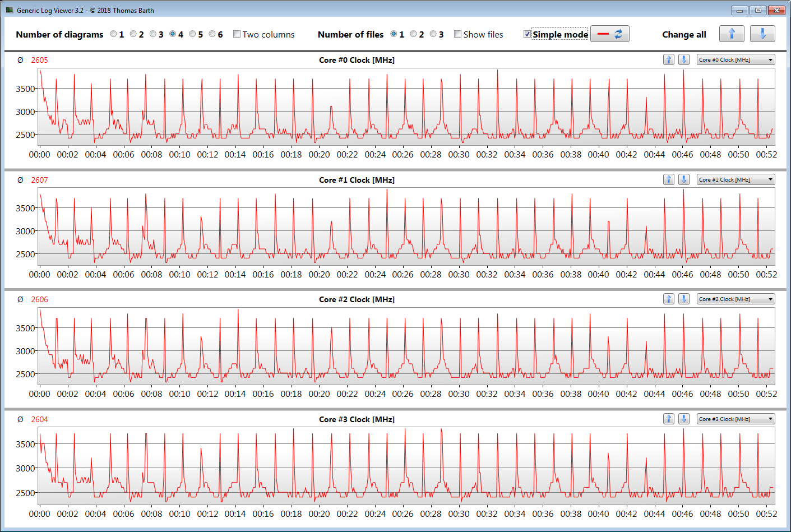The image size is (791, 532).
Task: Click the Change all down arrow button
Action: point(762,34)
